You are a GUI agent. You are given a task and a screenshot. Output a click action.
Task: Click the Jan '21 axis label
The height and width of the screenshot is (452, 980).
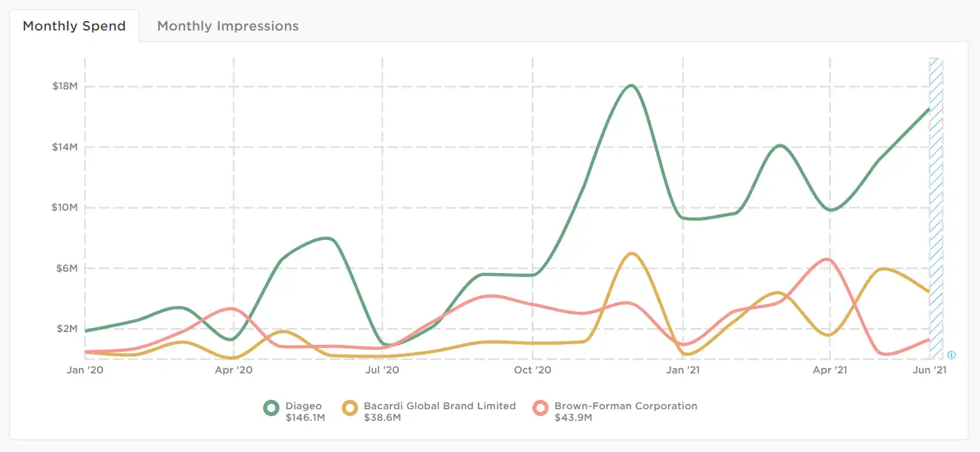click(683, 370)
